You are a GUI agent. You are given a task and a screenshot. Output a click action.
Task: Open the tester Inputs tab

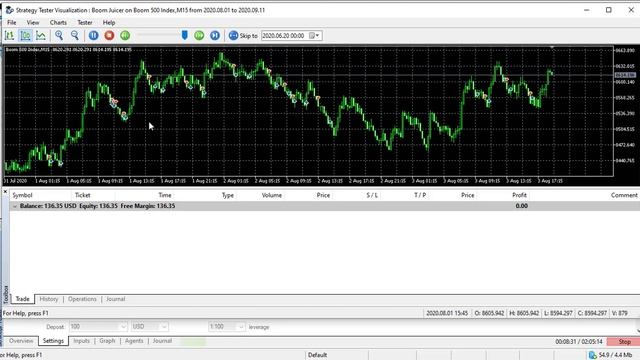(x=81, y=341)
